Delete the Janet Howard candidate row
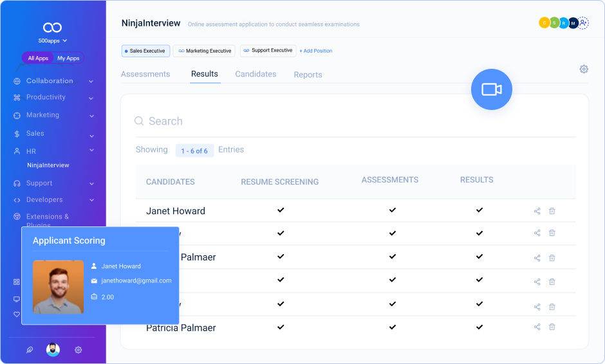This screenshot has width=605, height=364. click(552, 211)
